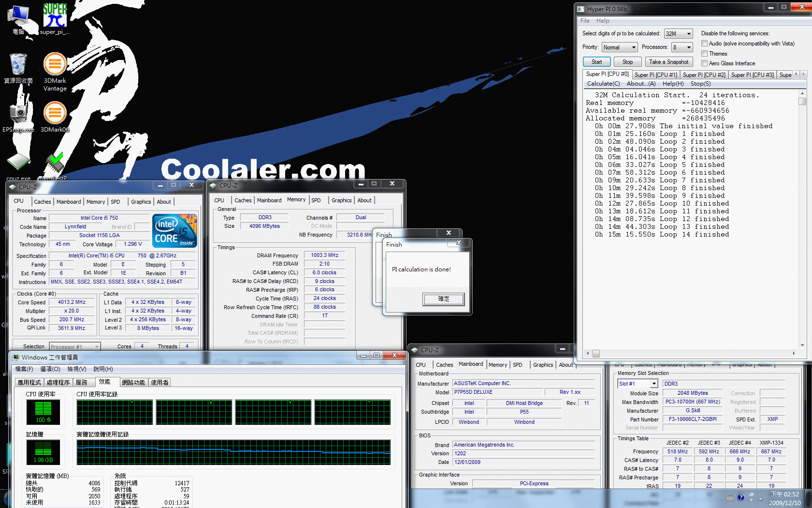Image resolution: width=812 pixels, height=508 pixels.
Task: Switch to the Super PI [CPU #2] tab
Action: coord(704,75)
